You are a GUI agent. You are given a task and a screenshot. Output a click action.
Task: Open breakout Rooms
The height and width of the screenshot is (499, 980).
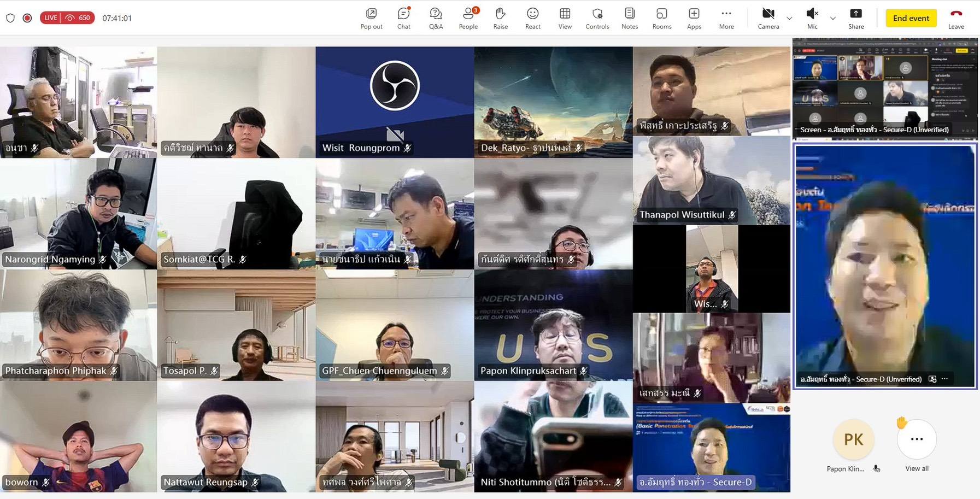coord(661,18)
